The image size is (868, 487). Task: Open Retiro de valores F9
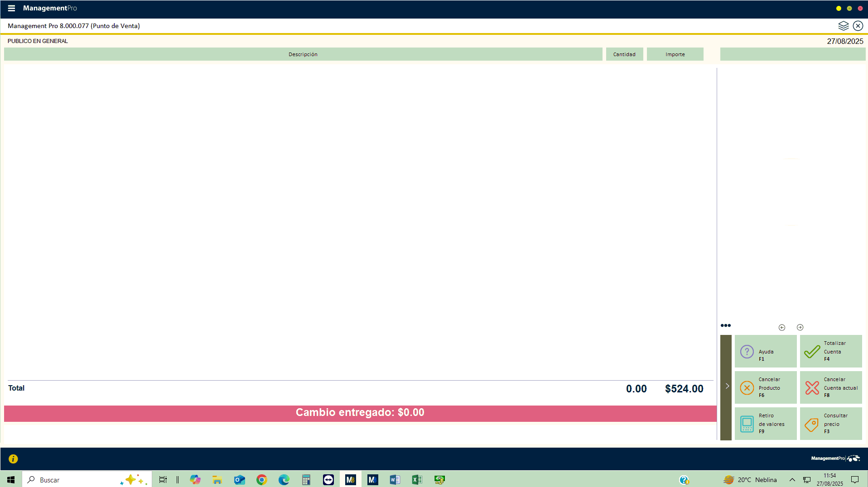(766, 424)
